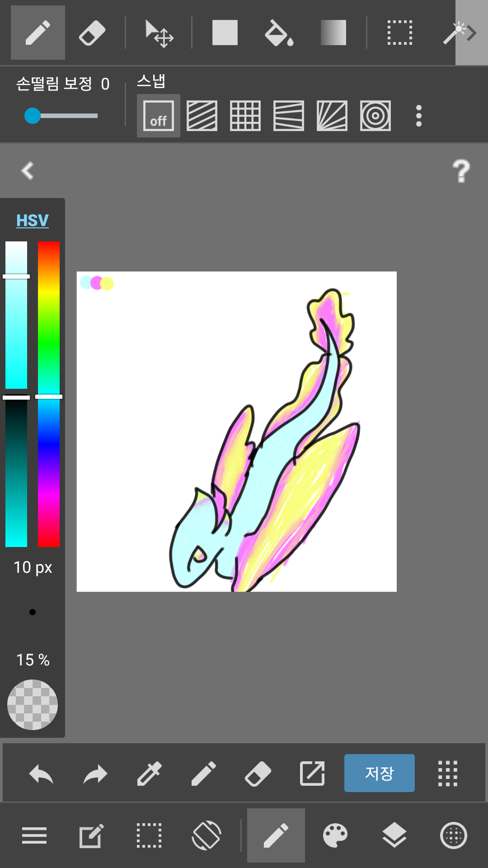488x868 pixels.
Task: Undo the last stroke
Action: tap(41, 774)
